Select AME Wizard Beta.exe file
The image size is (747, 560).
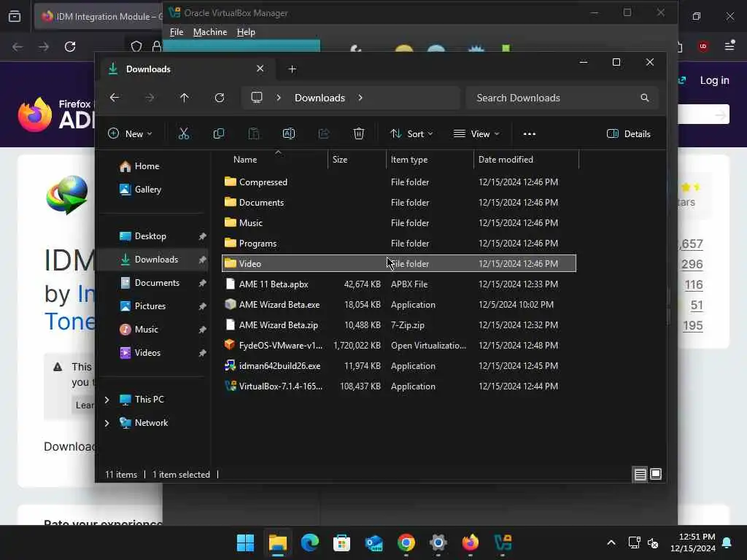pos(399,305)
